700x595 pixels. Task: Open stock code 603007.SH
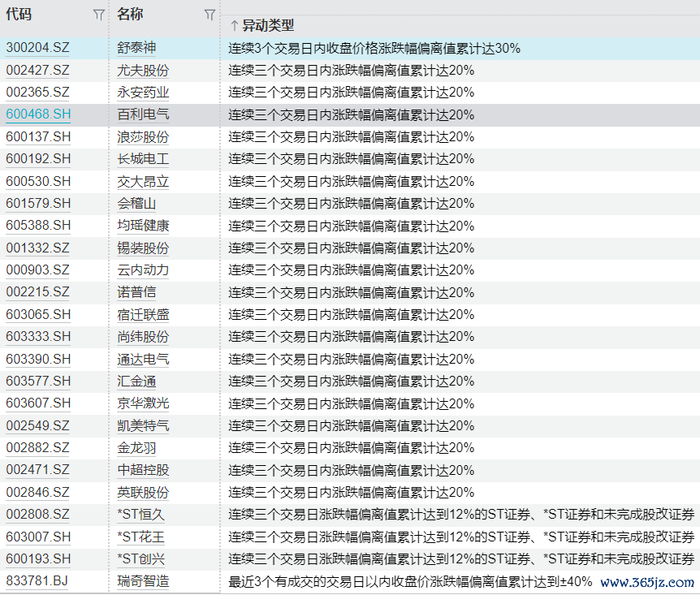click(38, 537)
